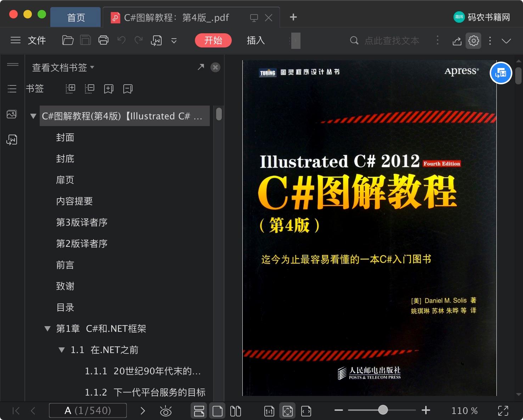This screenshot has width=523, height=420.
Task: Open the outline list sidebar icon
Action: 12,89
